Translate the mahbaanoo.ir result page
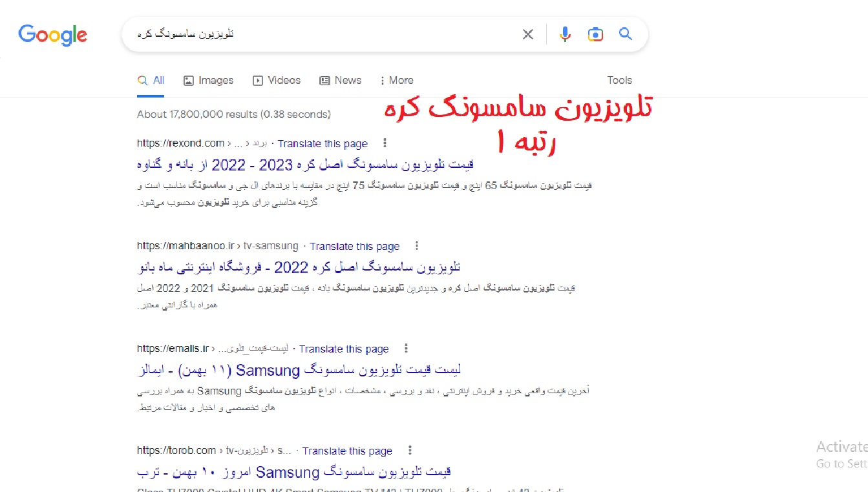The image size is (868, 492). pos(355,247)
